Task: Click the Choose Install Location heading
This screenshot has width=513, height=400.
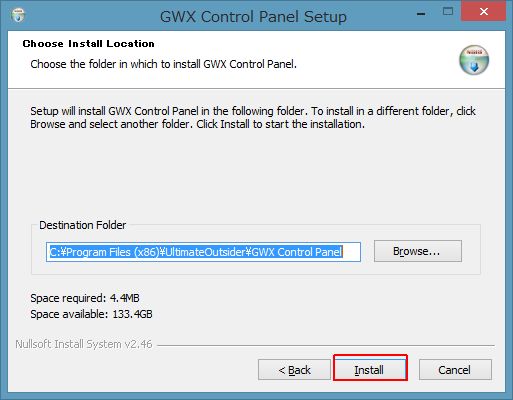Action: 89,44
